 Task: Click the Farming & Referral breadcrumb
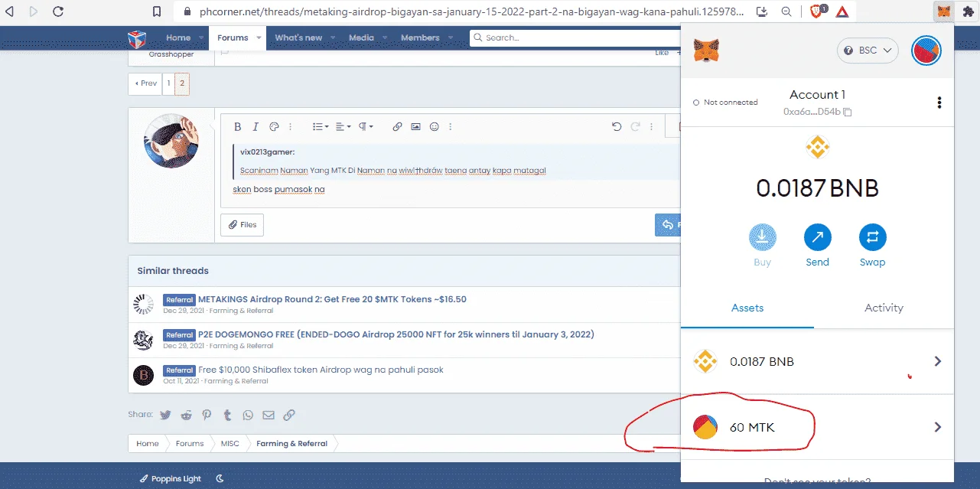click(x=291, y=444)
